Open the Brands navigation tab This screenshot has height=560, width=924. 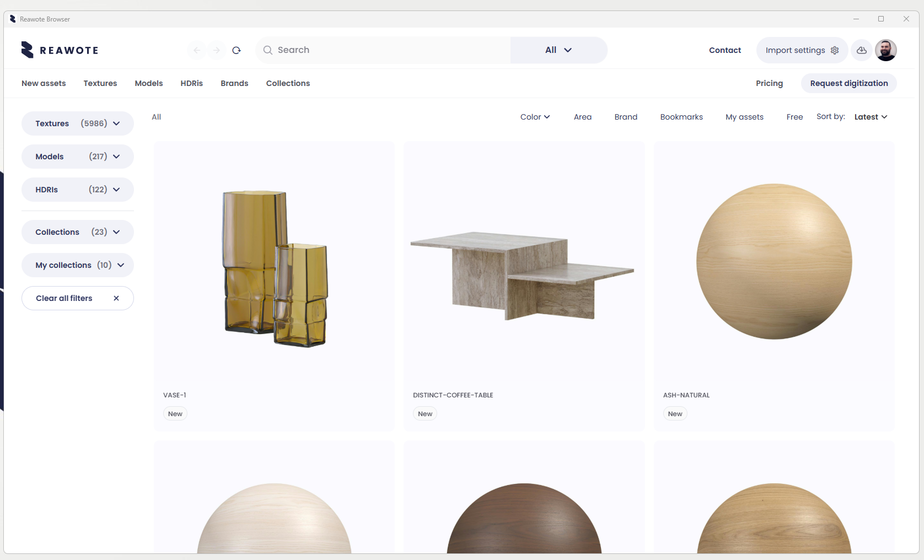(234, 83)
